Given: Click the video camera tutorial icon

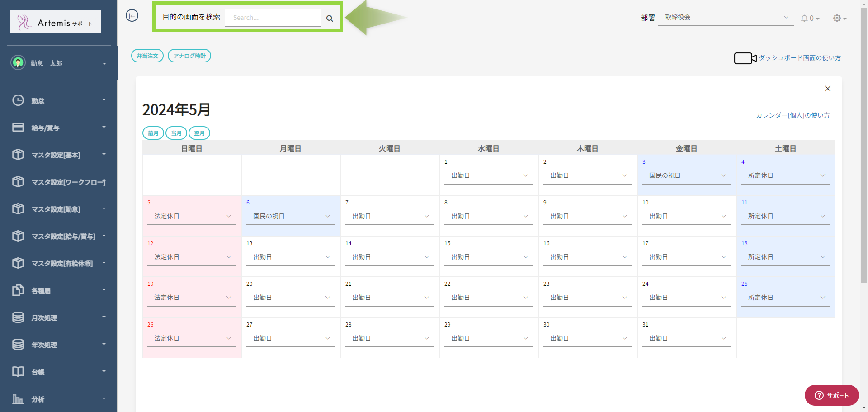Looking at the screenshot, I should coord(745,58).
